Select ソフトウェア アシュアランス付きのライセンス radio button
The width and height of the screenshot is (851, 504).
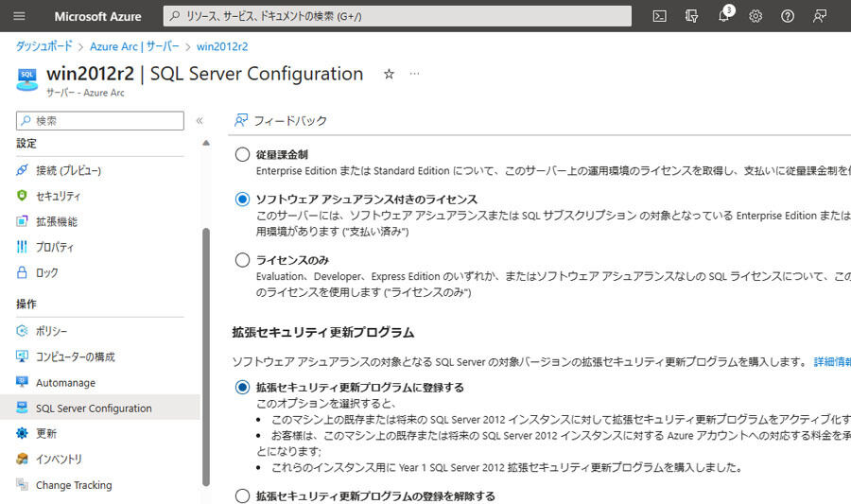pos(242,200)
